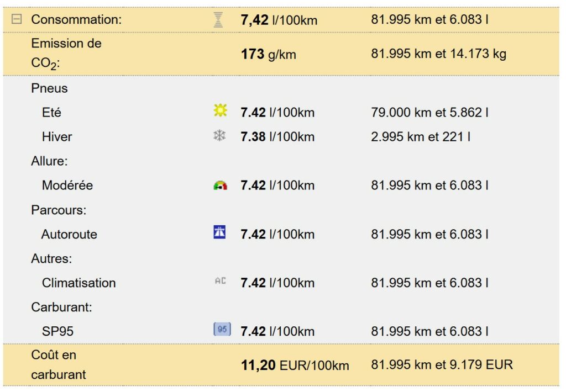The height and width of the screenshot is (392, 566).
Task: Click the yellow sun summer tires icon
Action: [x=220, y=112]
